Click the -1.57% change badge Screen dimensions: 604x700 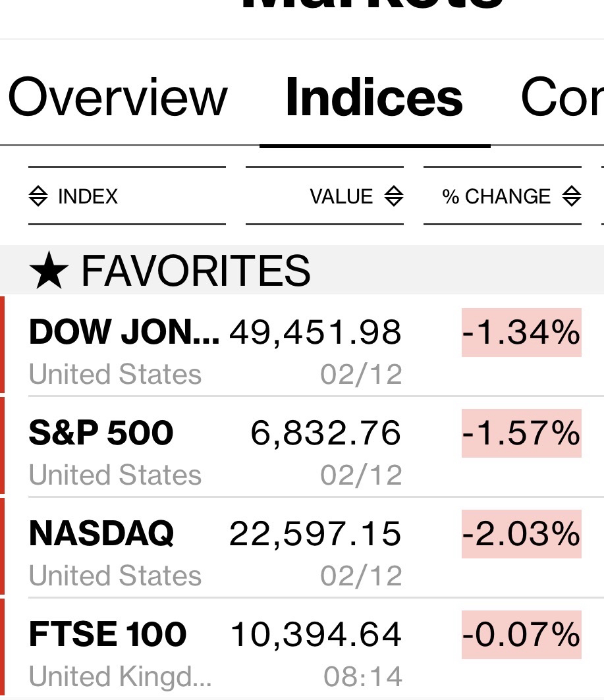[521, 433]
